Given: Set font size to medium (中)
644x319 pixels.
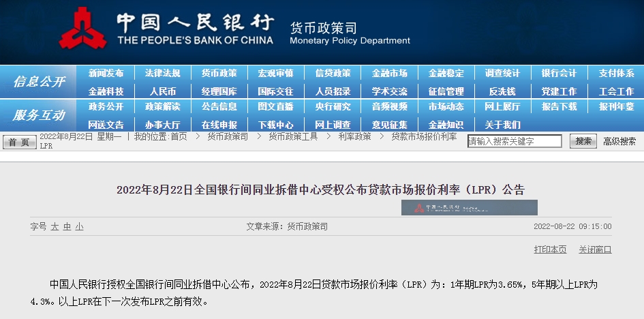Looking at the screenshot, I should point(67,226).
